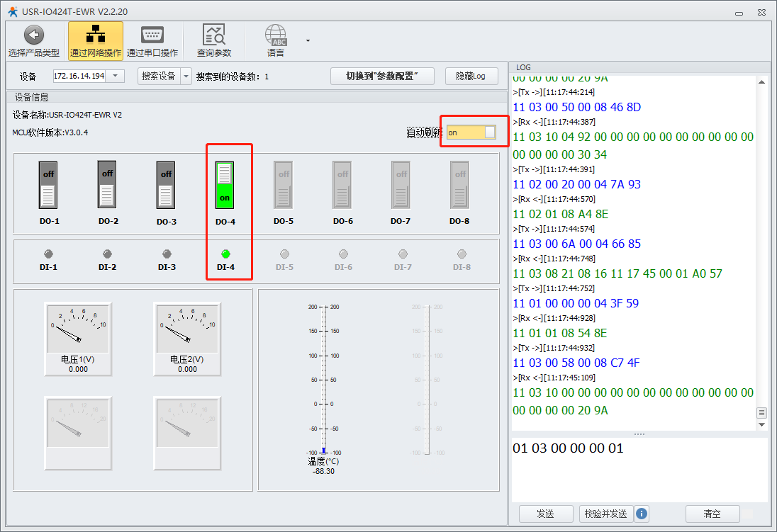Click the query parameters magnifier icon
The width and height of the screenshot is (777, 532).
click(x=214, y=35)
